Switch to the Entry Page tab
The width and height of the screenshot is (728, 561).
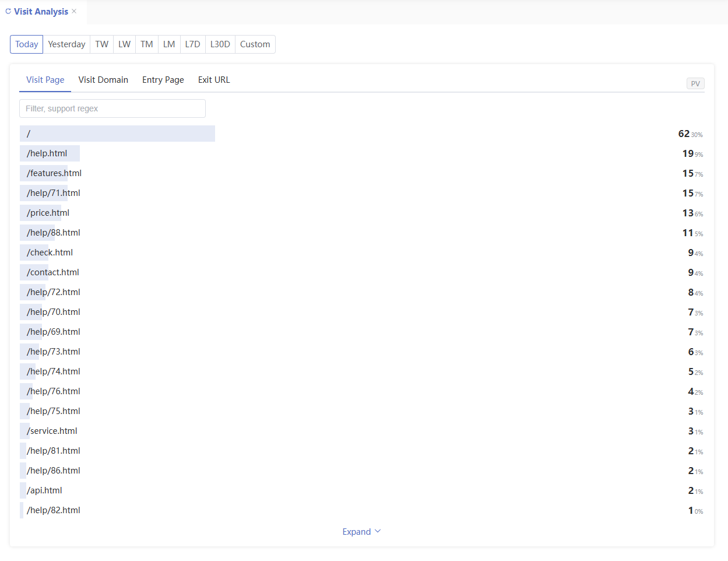(x=163, y=80)
